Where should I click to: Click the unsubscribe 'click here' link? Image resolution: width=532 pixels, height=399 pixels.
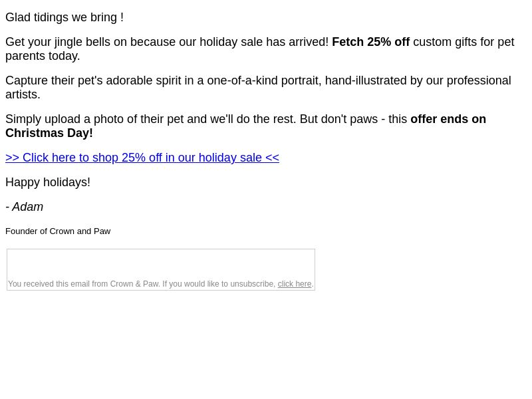coord(295,284)
